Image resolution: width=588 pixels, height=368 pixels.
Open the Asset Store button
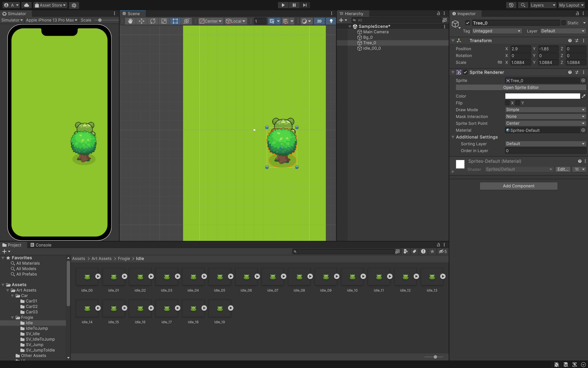click(50, 5)
